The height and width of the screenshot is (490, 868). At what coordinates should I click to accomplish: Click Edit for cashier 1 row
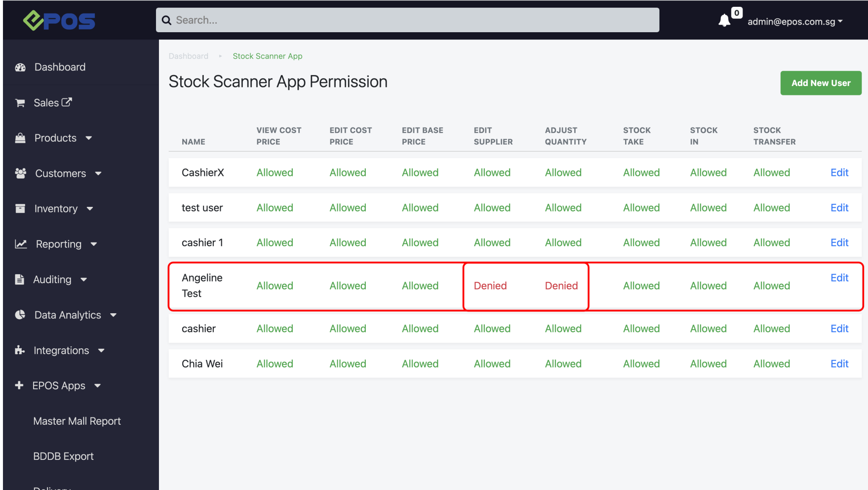pyautogui.click(x=839, y=242)
